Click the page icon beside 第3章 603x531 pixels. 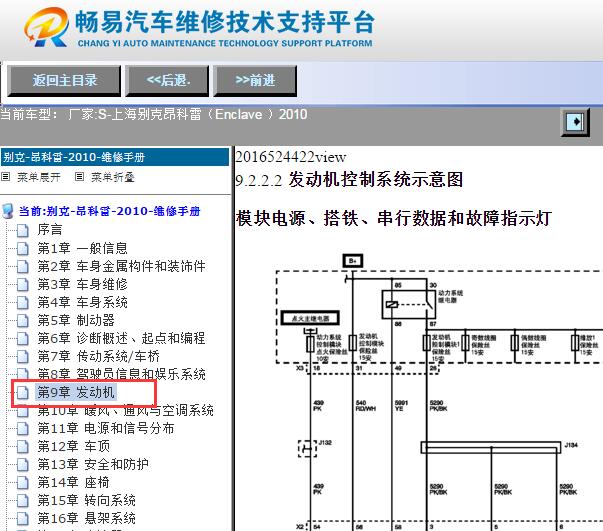click(x=23, y=285)
